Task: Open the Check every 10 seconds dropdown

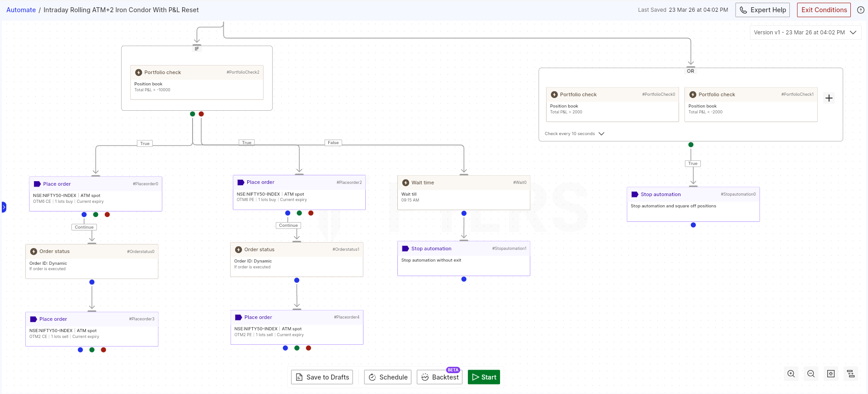Action: click(x=574, y=134)
